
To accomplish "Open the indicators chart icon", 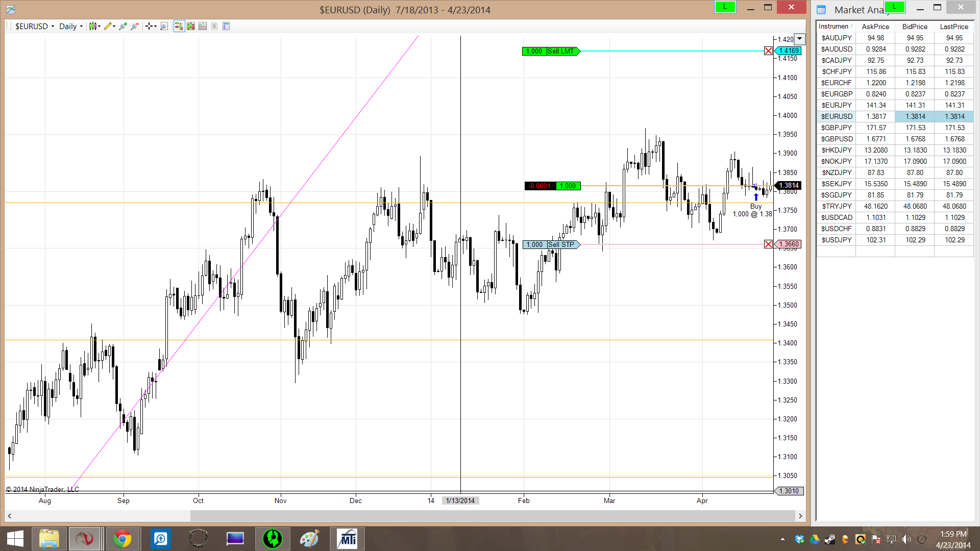I will click(203, 26).
